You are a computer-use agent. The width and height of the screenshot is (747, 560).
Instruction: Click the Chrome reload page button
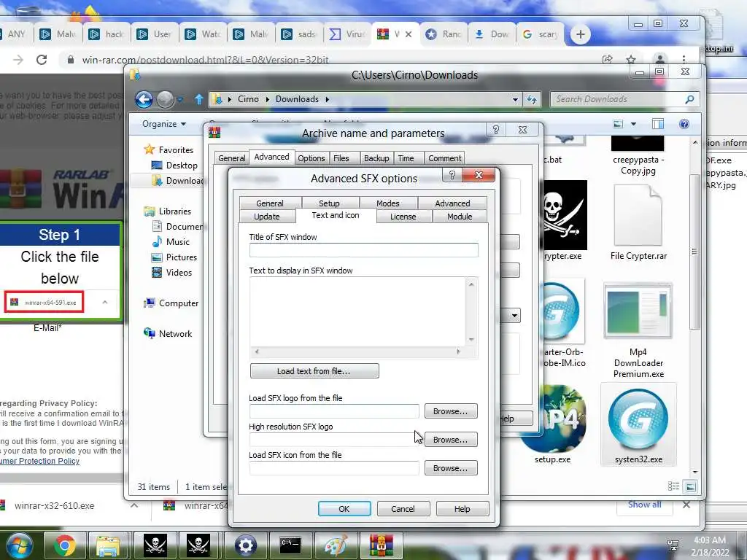coord(42,60)
